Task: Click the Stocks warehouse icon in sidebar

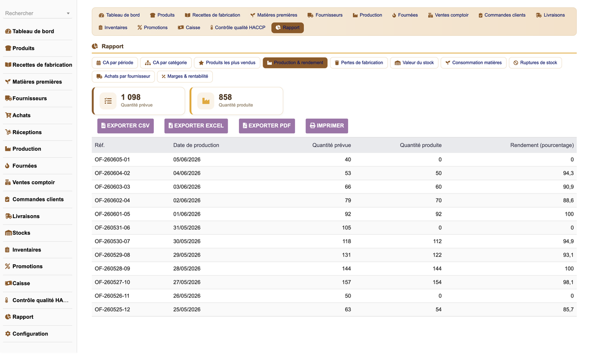Action: 8,233
